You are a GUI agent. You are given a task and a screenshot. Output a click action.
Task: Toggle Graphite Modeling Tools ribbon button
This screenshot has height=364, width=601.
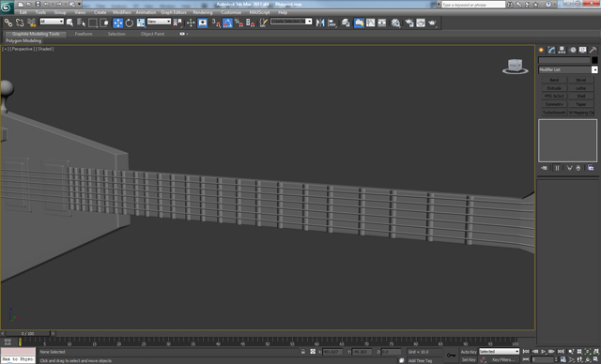[359, 23]
